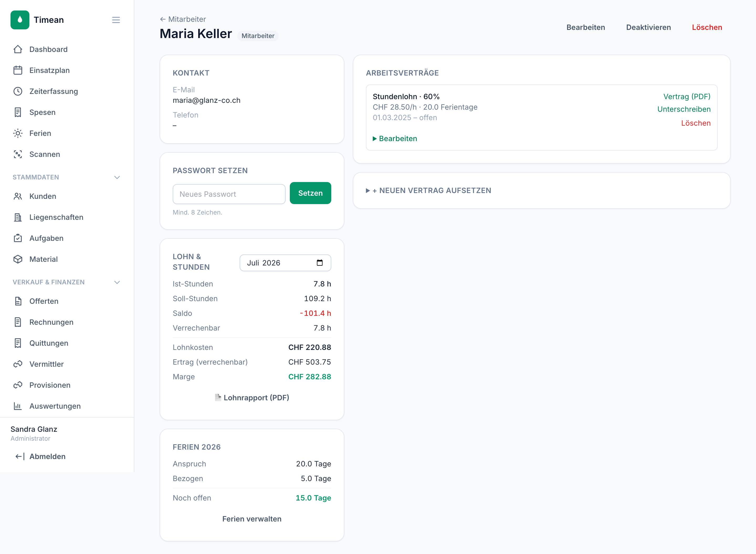Click the Sandra Glanz user name
Image resolution: width=756 pixels, height=554 pixels.
coord(34,429)
